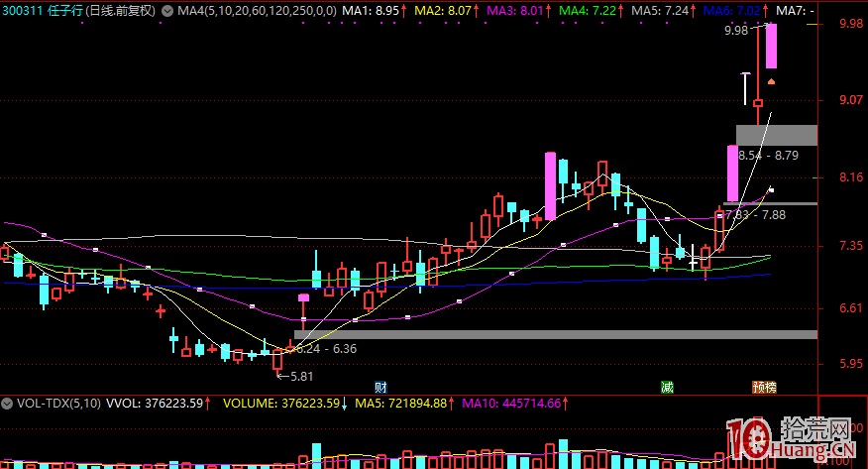
Task: Open the MA4 indicator settings circle button
Action: 167,11
